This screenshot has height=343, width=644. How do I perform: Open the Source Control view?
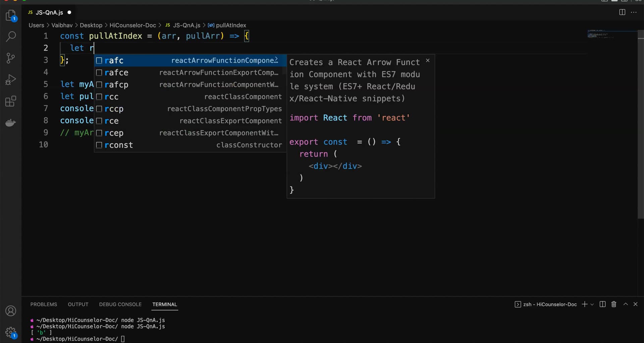(11, 58)
